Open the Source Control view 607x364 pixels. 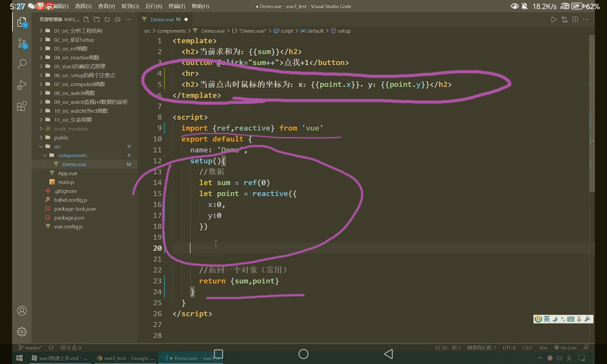[22, 43]
